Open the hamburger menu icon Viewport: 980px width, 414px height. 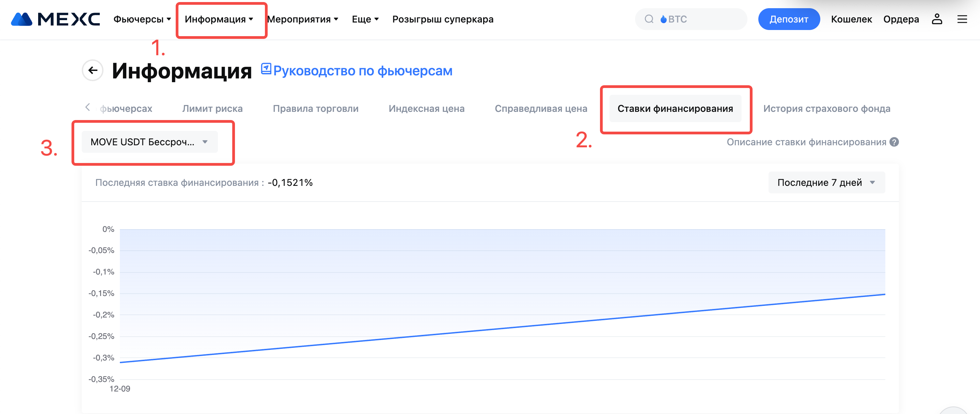[x=962, y=19]
